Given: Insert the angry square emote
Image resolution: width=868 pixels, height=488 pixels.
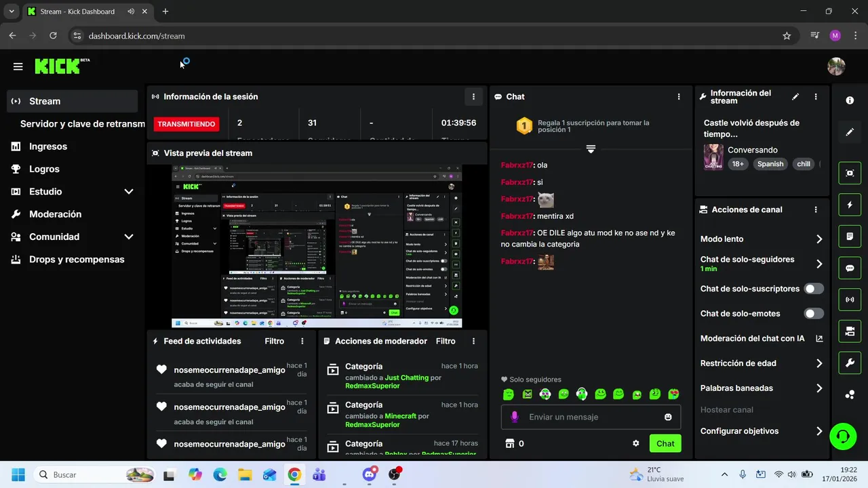Looking at the screenshot, I should click(x=527, y=394).
